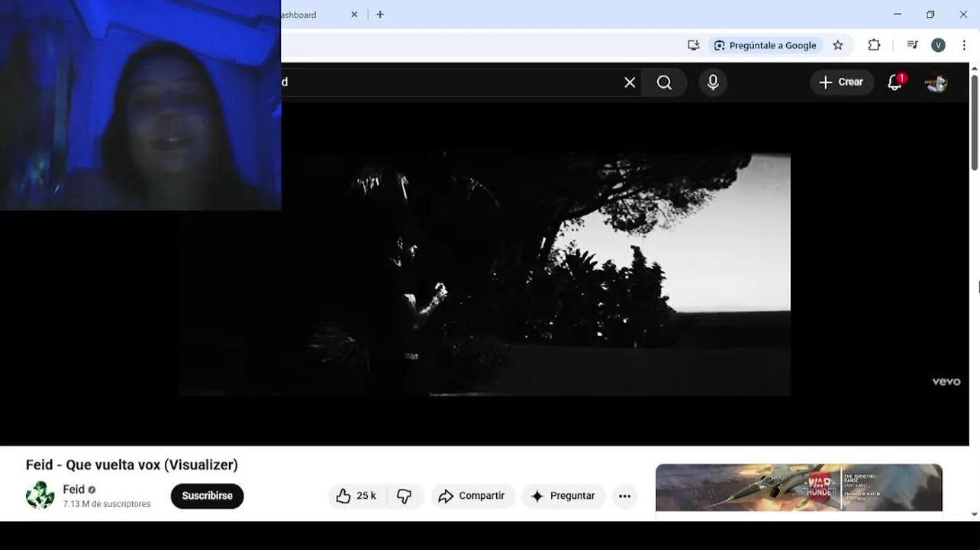Open the War Thunder advertisement banner
This screenshot has height=550, width=980.
(799, 487)
